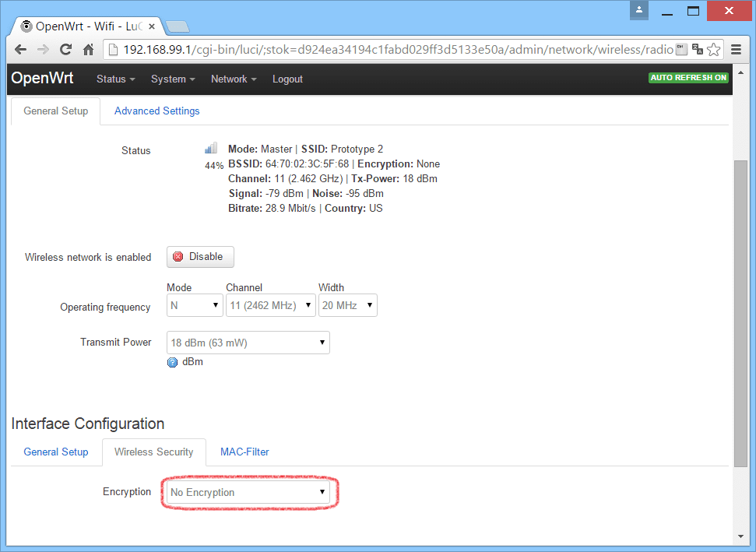Click the dBm help icon
756x552 pixels.
point(173,362)
